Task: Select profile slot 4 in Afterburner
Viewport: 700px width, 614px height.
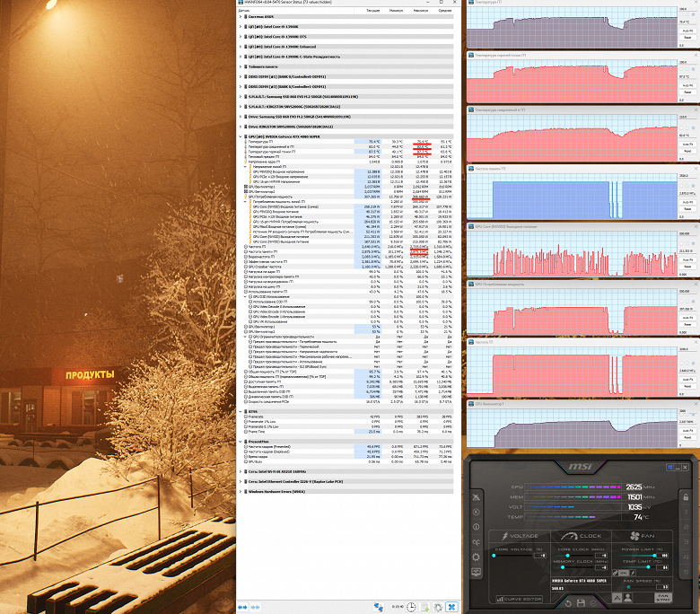Action: [687, 557]
